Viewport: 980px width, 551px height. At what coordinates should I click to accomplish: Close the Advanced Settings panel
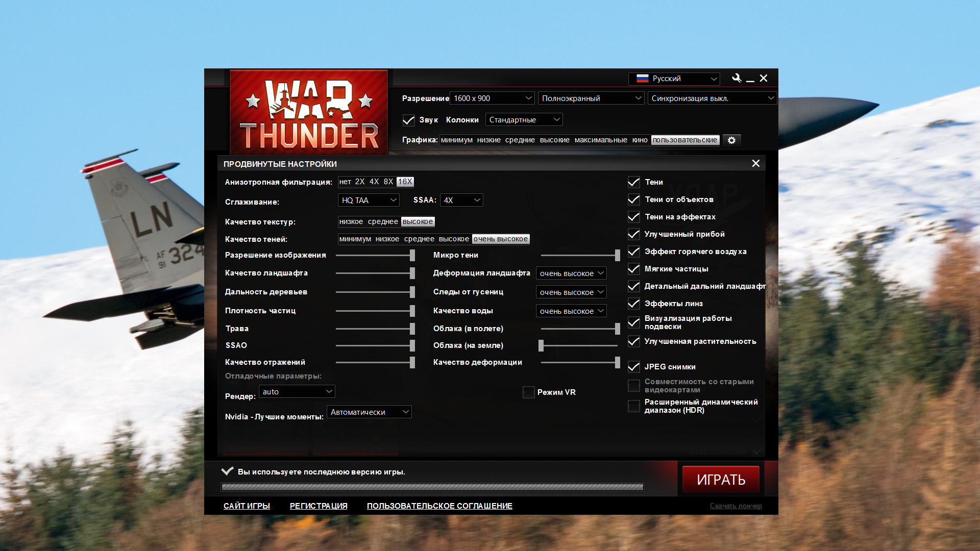click(x=755, y=163)
